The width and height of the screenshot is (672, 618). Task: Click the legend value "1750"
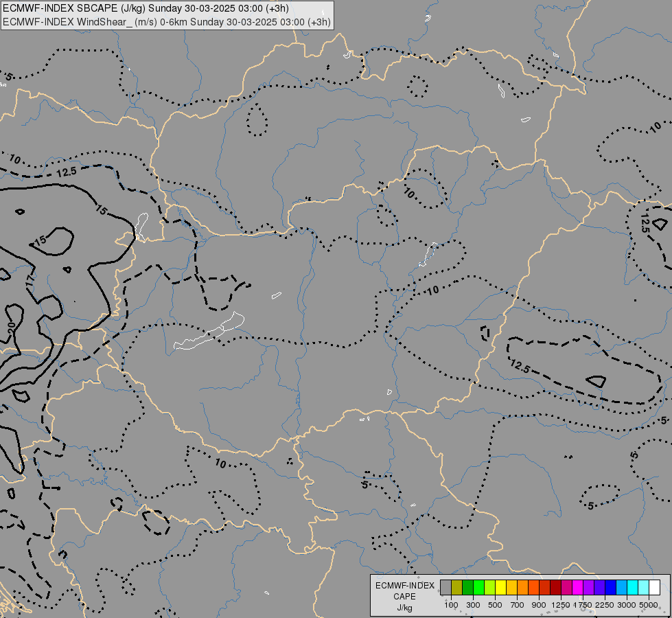point(583,605)
